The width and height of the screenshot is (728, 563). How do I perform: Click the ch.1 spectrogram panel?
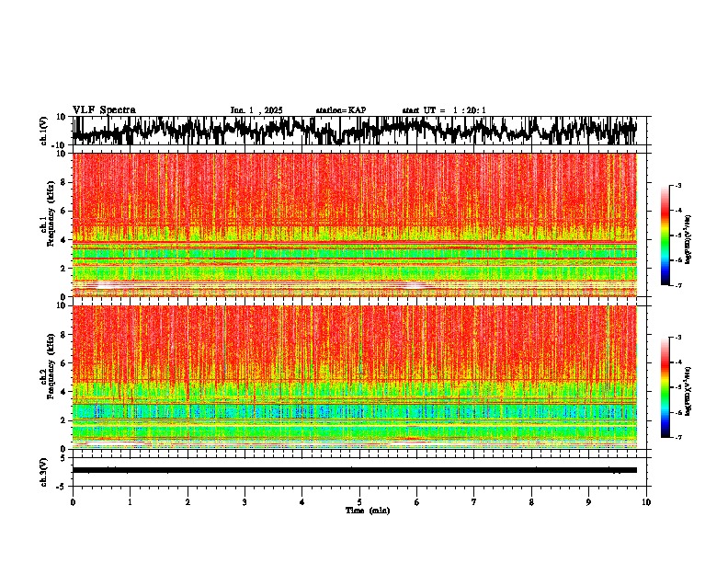(x=355, y=224)
